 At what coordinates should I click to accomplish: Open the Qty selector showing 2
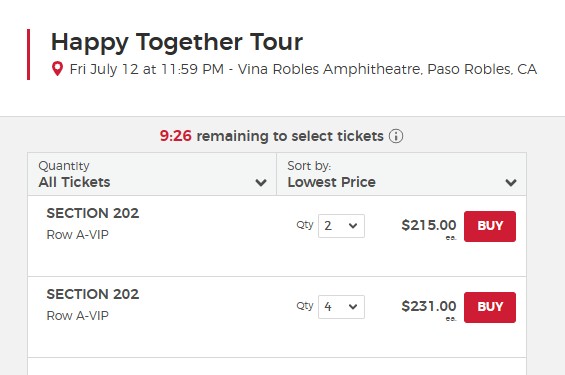tap(341, 226)
